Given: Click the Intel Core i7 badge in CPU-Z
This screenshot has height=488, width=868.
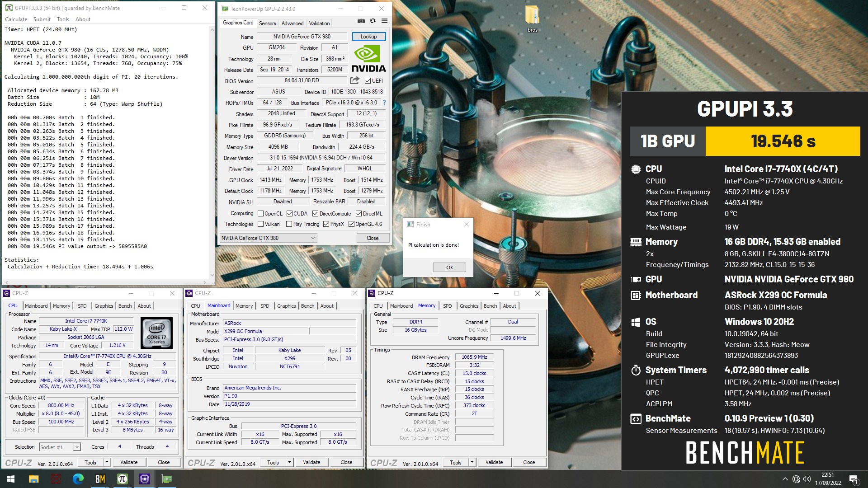Looking at the screenshot, I should (x=157, y=333).
